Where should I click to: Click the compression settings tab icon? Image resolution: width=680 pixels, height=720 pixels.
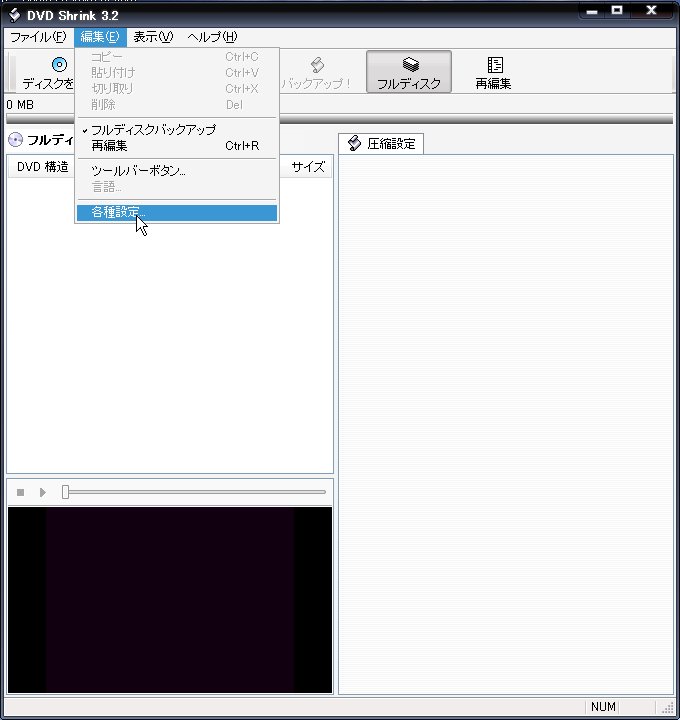(354, 143)
